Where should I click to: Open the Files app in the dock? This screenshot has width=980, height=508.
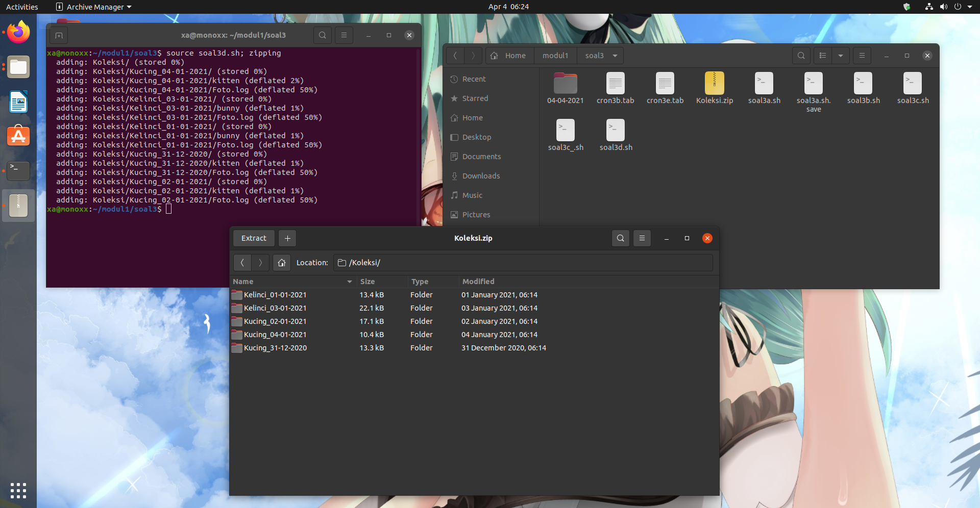coord(18,67)
